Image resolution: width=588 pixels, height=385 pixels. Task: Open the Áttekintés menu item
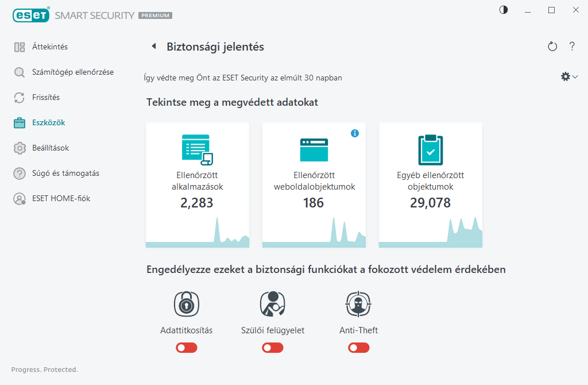tap(49, 47)
